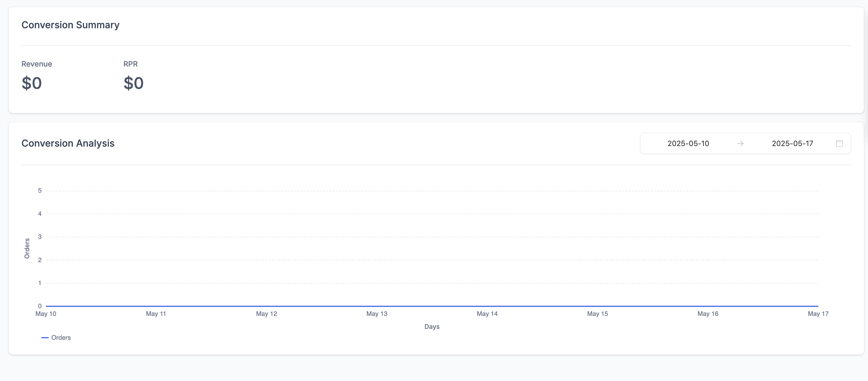Click the May 11 x-axis label
This screenshot has height=381, width=868.
[156, 314]
